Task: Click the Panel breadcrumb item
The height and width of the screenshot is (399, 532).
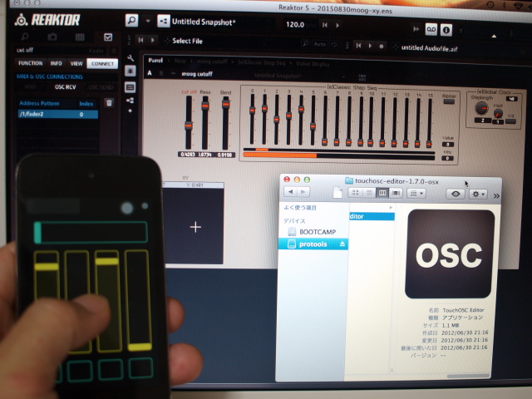Action: click(155, 61)
